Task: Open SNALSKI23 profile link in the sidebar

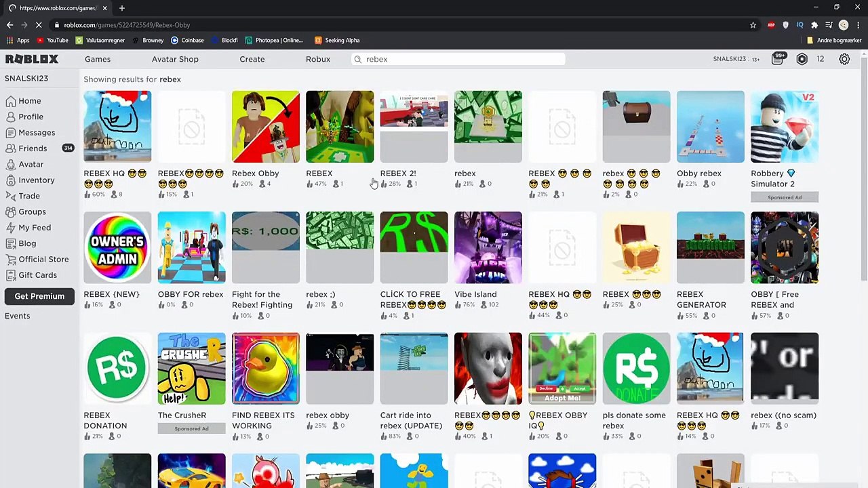Action: click(26, 79)
